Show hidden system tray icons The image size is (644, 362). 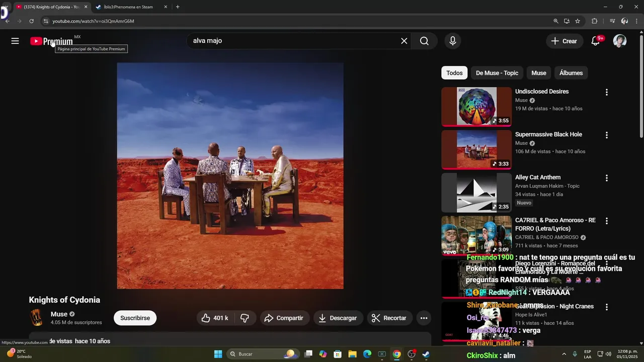pyautogui.click(x=563, y=354)
